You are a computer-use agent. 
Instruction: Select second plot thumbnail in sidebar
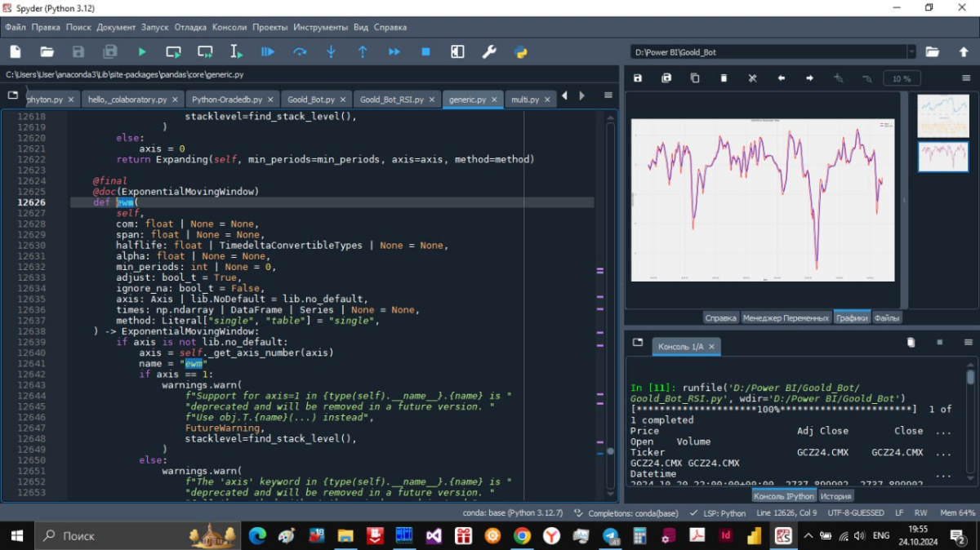(942, 156)
